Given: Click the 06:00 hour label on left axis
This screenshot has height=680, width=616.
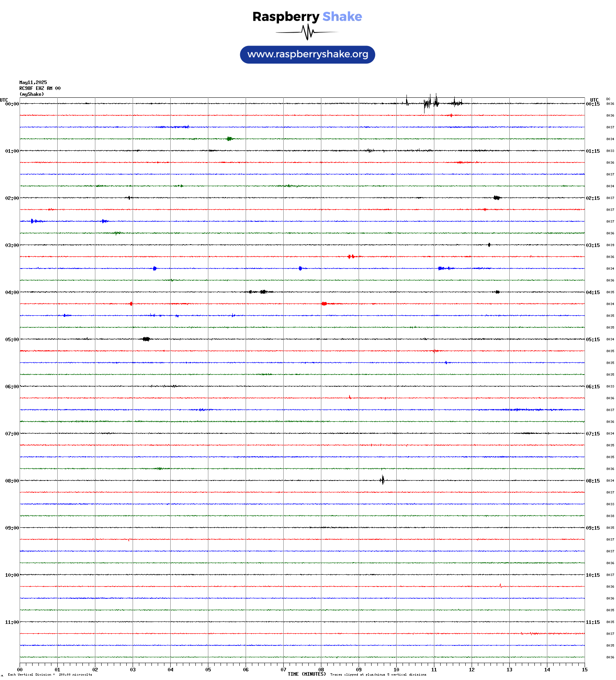Looking at the screenshot, I should click(x=12, y=387).
